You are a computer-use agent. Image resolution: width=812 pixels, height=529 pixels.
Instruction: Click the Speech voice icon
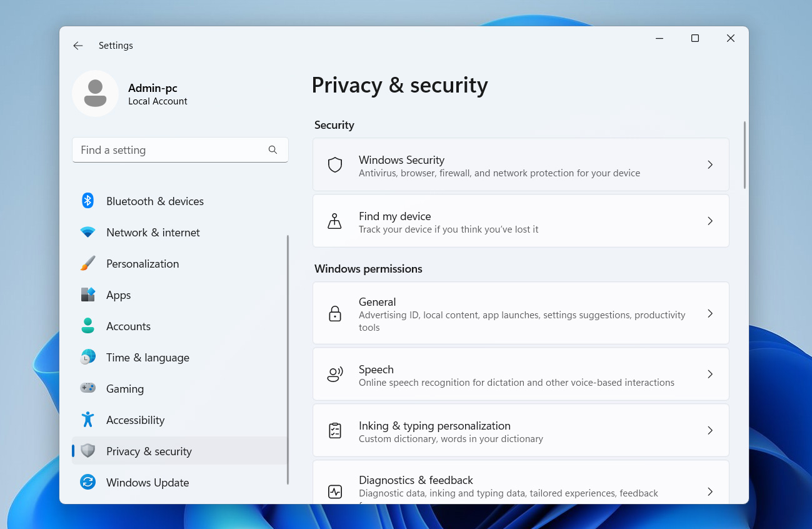point(335,374)
